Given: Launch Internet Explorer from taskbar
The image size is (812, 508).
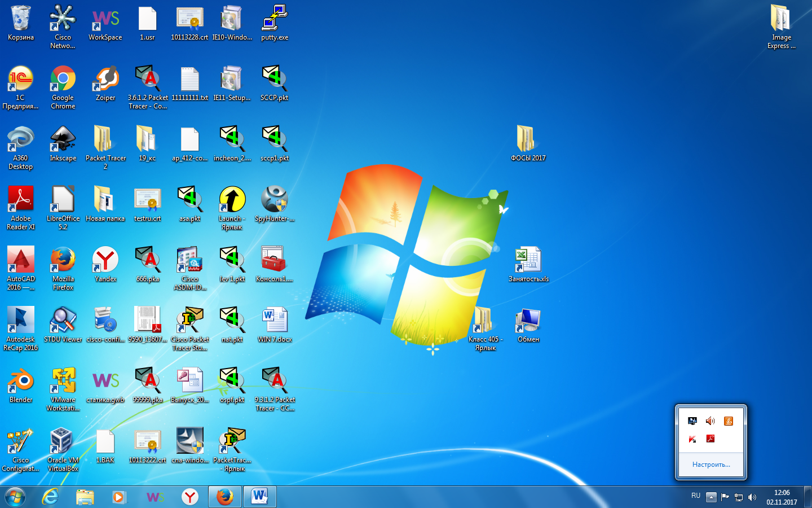Looking at the screenshot, I should (51, 497).
